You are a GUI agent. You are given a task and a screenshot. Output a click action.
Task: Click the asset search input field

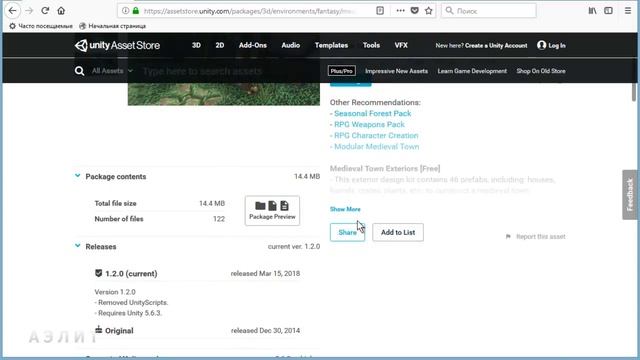click(229, 71)
